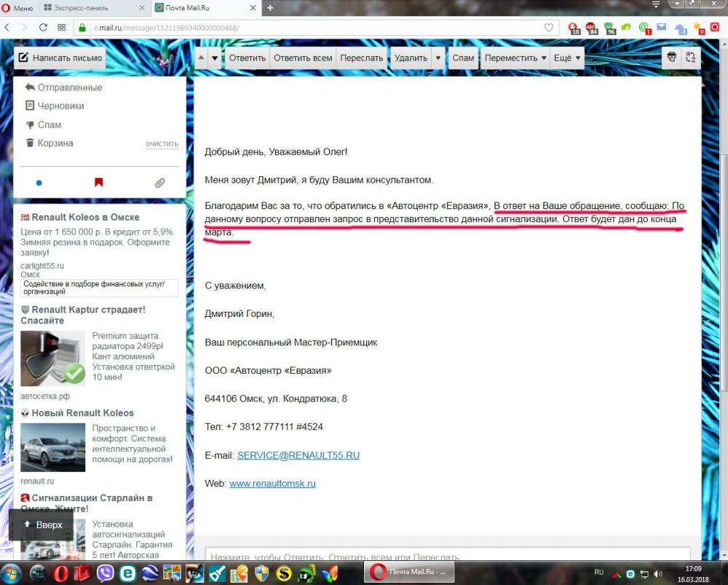Open a new tab with plus button
728x585 pixels.
[270, 8]
